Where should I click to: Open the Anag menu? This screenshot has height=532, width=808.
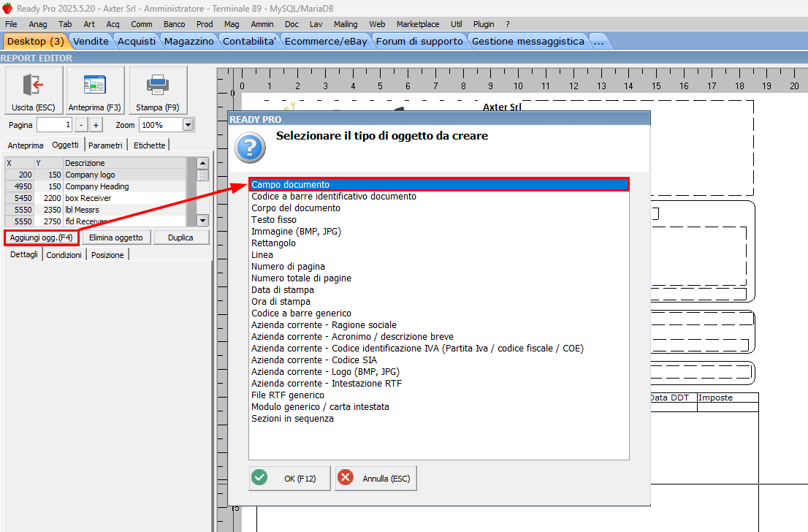click(38, 24)
